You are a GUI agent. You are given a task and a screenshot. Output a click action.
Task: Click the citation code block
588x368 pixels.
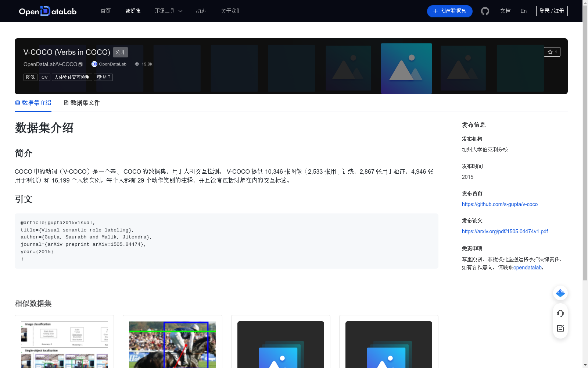pyautogui.click(x=226, y=241)
